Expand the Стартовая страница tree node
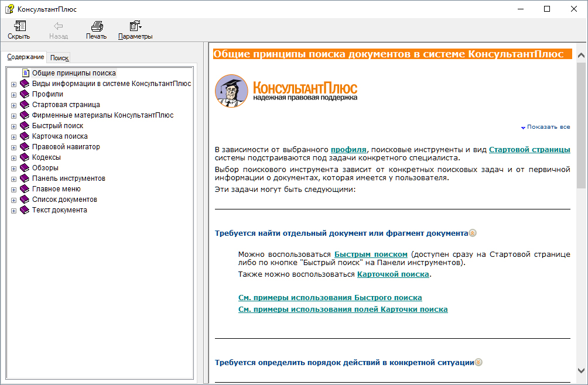Screen dimensions: 588x385 click(x=13, y=106)
